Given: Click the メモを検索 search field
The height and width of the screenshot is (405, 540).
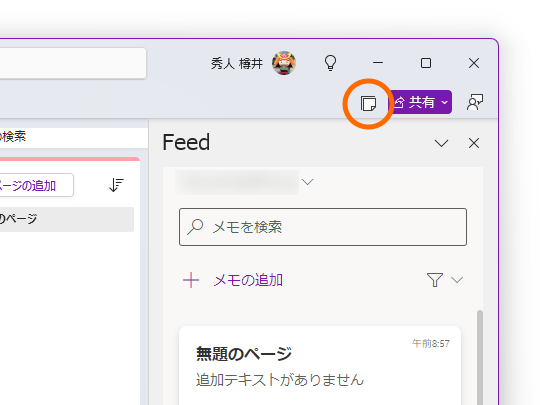Looking at the screenshot, I should pos(323,227).
